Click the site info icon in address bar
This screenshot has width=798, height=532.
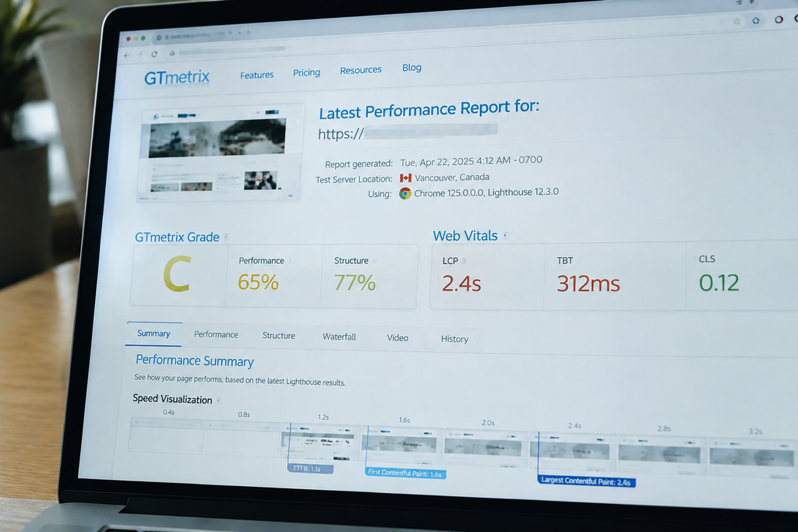(172, 53)
